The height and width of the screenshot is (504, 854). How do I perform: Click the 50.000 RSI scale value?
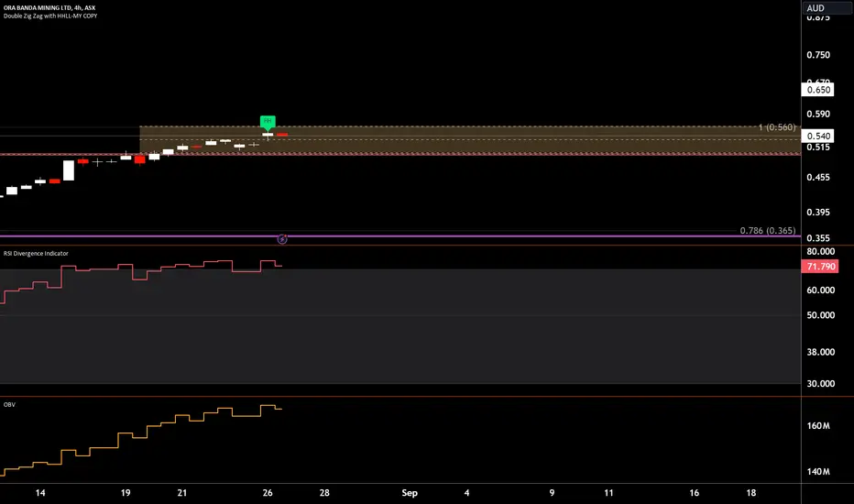[820, 315]
